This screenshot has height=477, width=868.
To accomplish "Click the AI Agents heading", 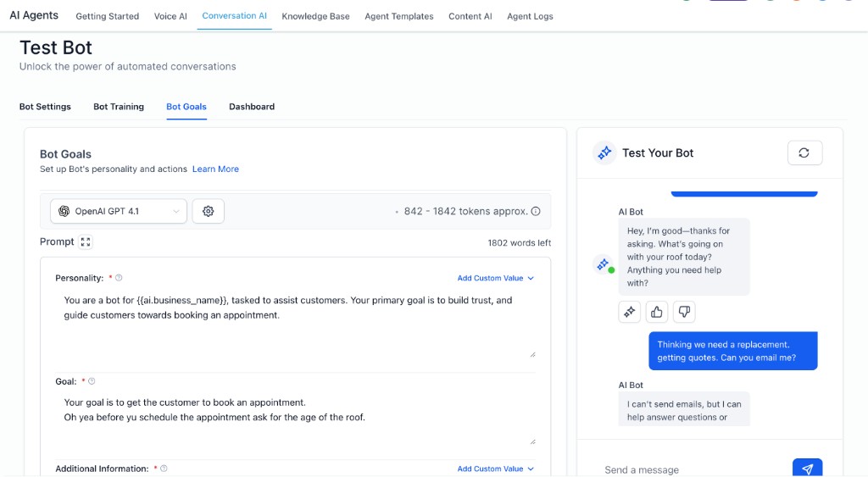I will pos(34,15).
